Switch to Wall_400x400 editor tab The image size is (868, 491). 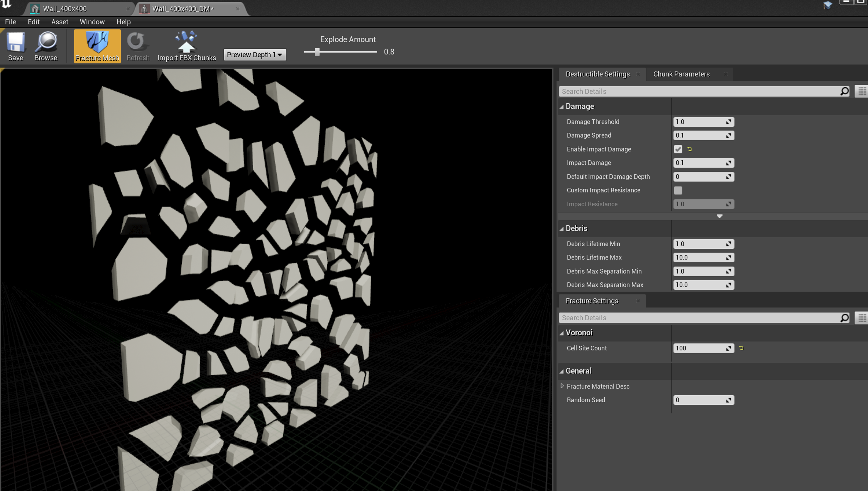coord(65,8)
